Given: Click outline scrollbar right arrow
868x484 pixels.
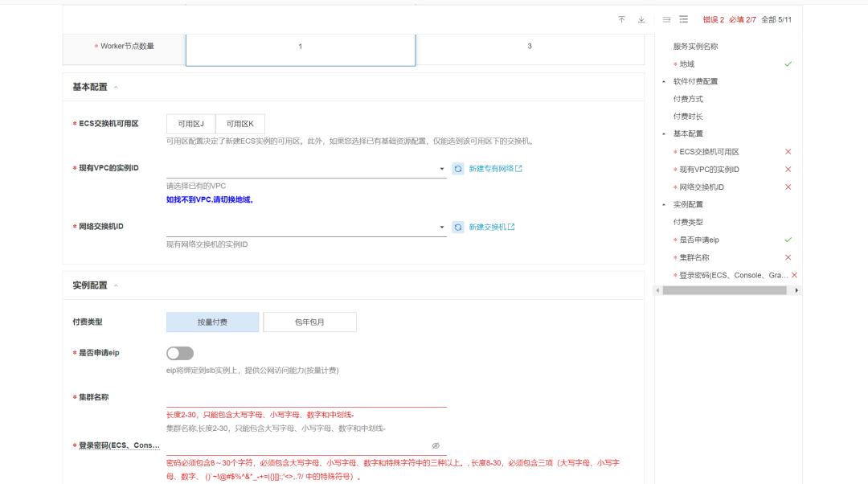Looking at the screenshot, I should click(796, 290).
